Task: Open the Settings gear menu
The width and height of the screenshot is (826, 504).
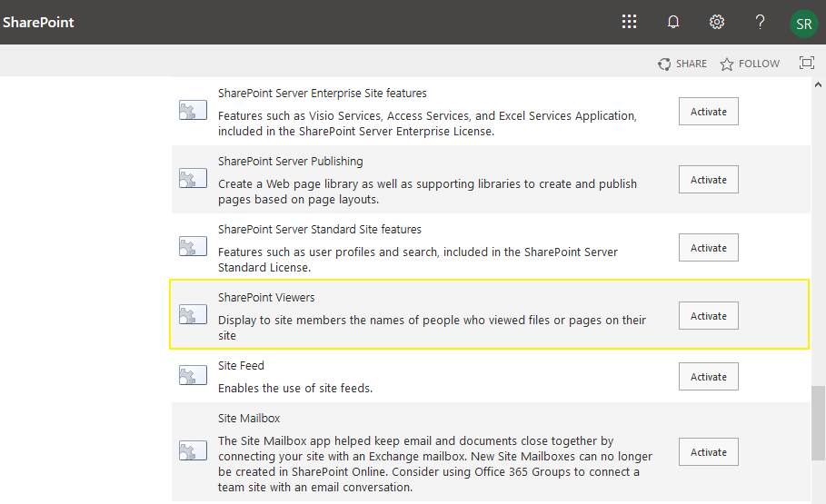Action: coord(717,23)
